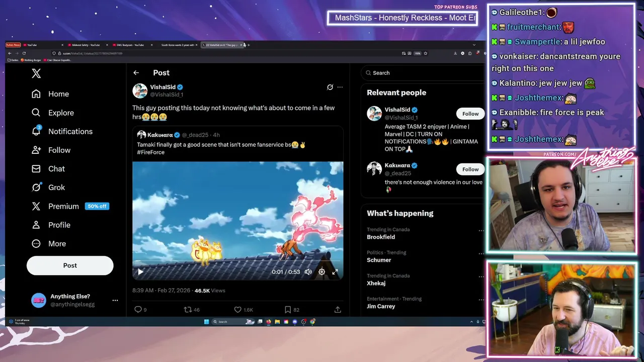Click the 50% off Premium badge

[97, 206]
